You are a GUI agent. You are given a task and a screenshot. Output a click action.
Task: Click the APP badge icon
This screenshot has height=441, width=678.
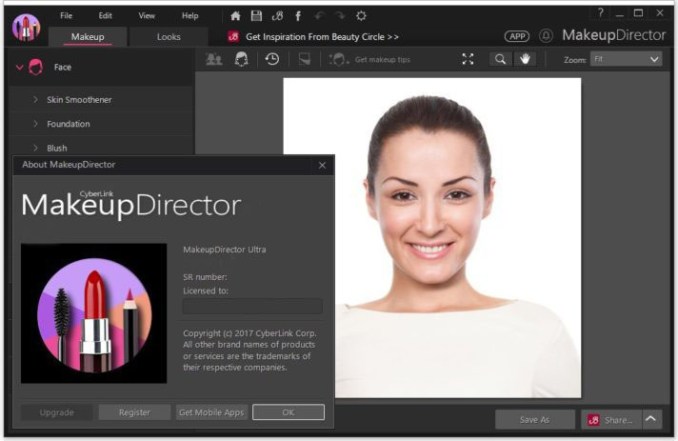[517, 36]
